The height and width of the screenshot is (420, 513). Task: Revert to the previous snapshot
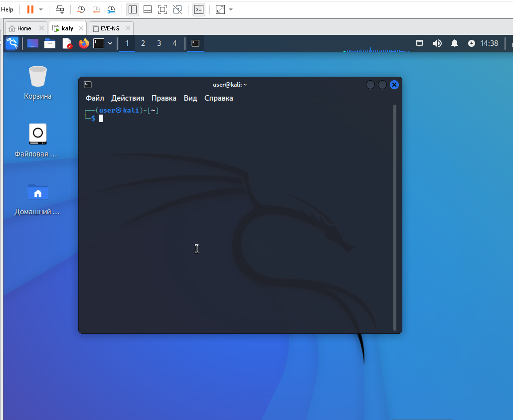[x=96, y=9]
